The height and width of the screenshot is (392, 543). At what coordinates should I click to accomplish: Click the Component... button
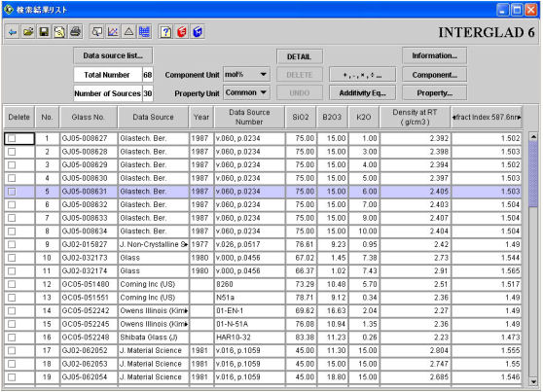pos(435,75)
